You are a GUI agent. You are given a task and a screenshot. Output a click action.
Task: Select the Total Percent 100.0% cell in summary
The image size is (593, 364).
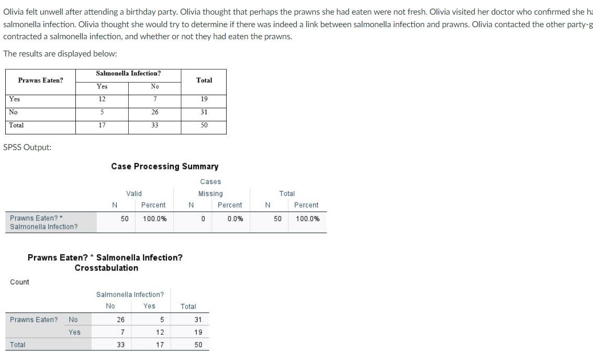point(307,219)
